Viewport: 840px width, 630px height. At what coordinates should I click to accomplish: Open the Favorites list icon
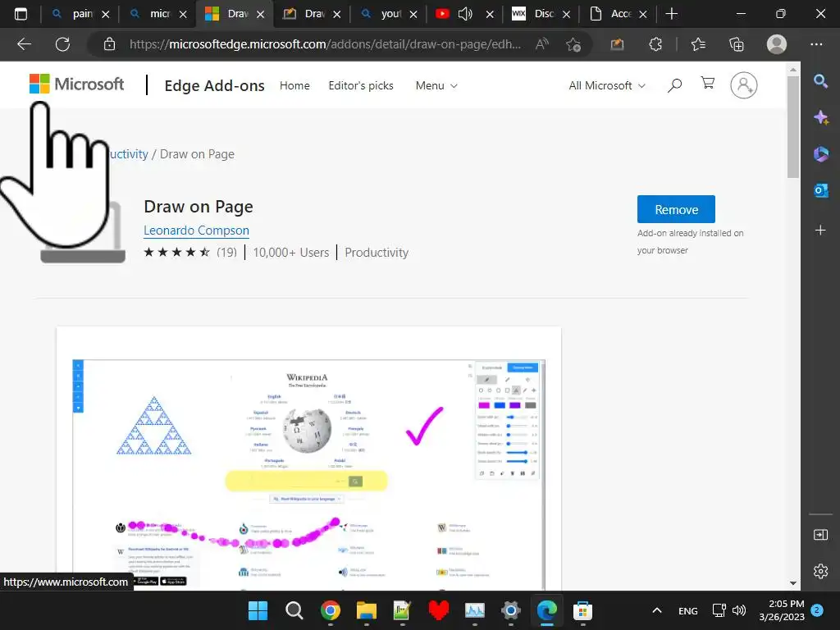698,44
